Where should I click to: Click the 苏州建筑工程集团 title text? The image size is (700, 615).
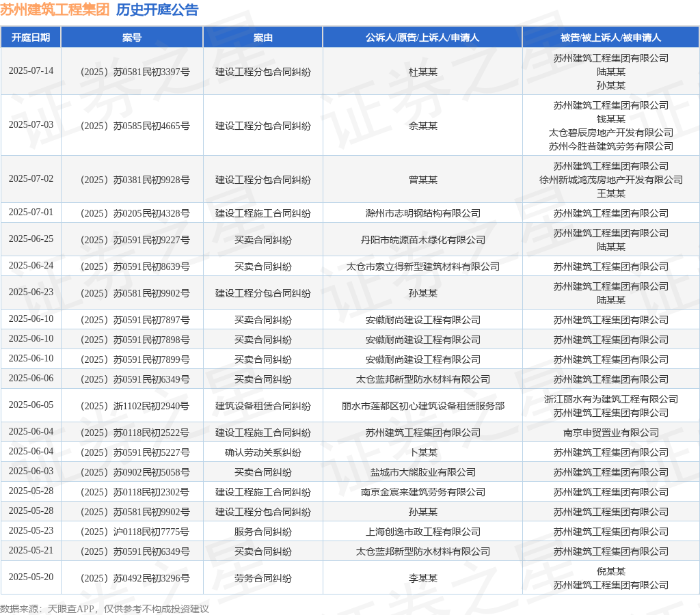click(x=55, y=10)
